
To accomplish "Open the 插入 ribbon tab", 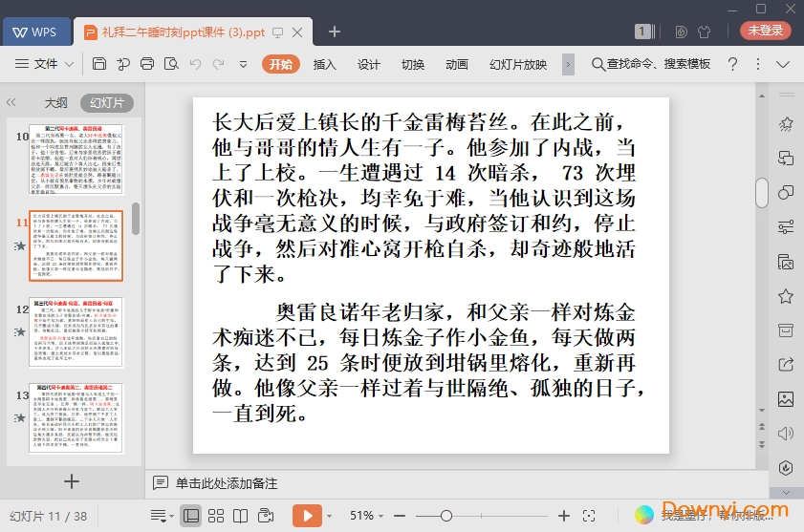I will tap(325, 64).
